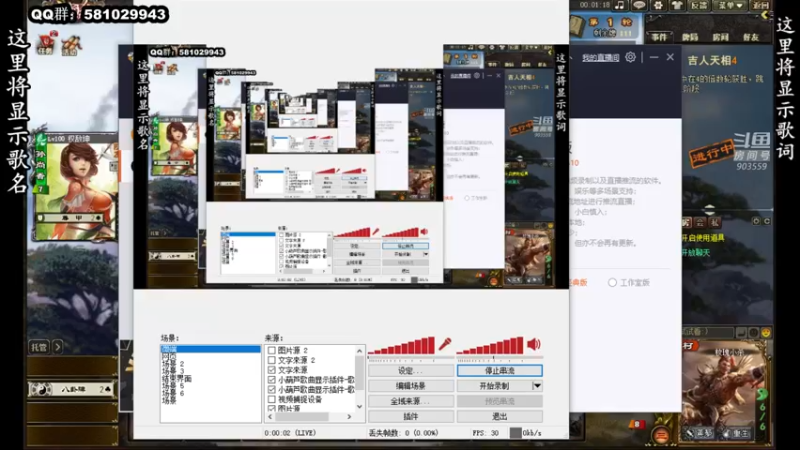Click arrow button next to 托管

58,347
